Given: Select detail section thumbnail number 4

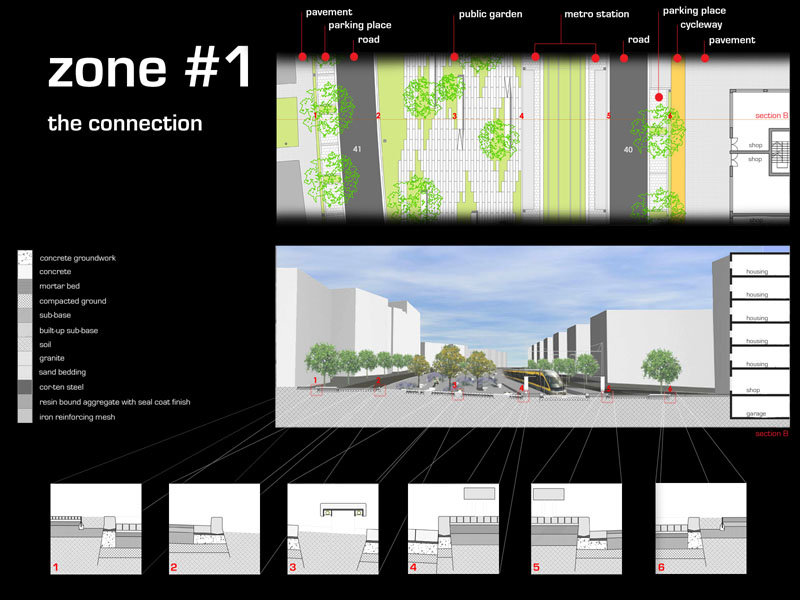Looking at the screenshot, I should point(454,529).
